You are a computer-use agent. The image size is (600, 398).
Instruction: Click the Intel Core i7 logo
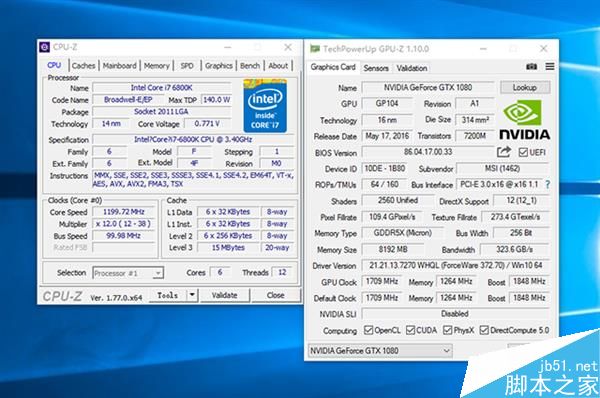pyautogui.click(x=265, y=106)
